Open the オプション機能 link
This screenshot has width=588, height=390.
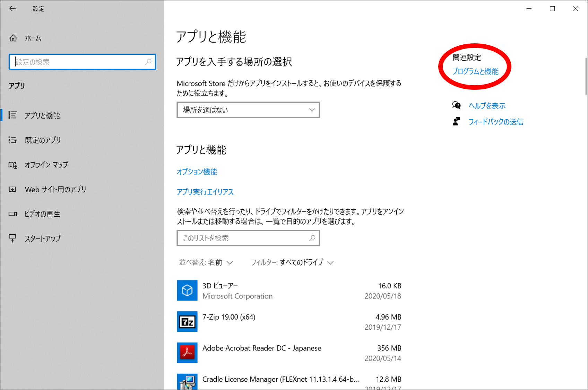(197, 172)
